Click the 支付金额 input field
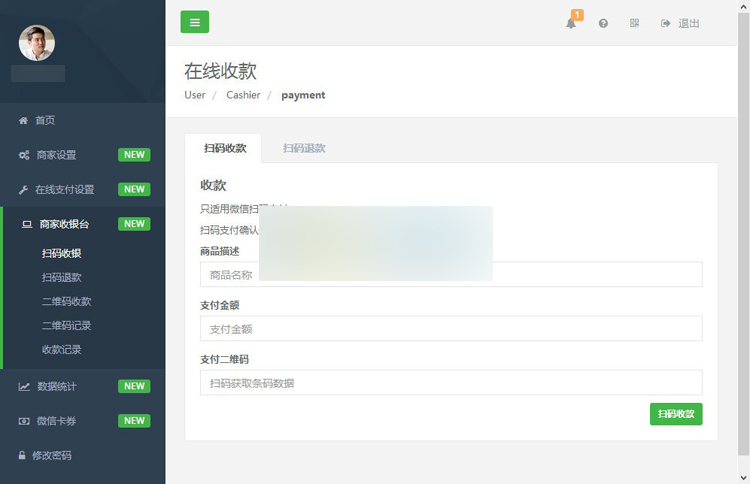The image size is (750, 484). (451, 329)
